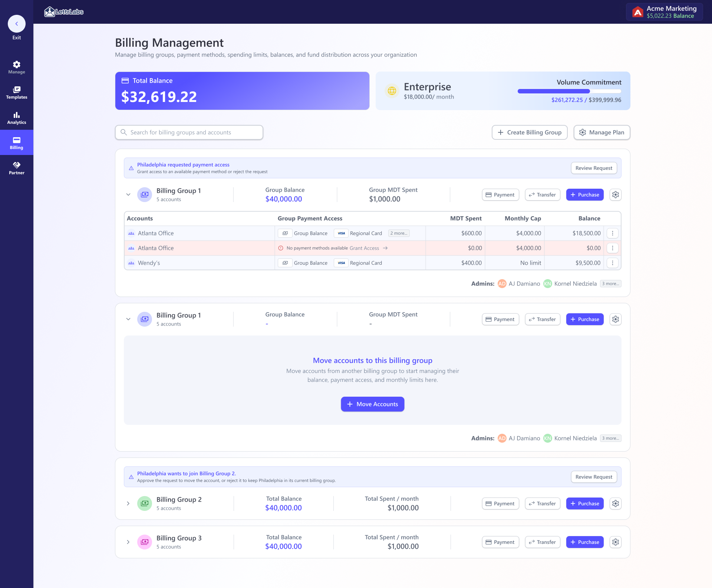Image resolution: width=712 pixels, height=588 pixels.
Task: Click the Total Balance card icon
Action: [x=125, y=80]
